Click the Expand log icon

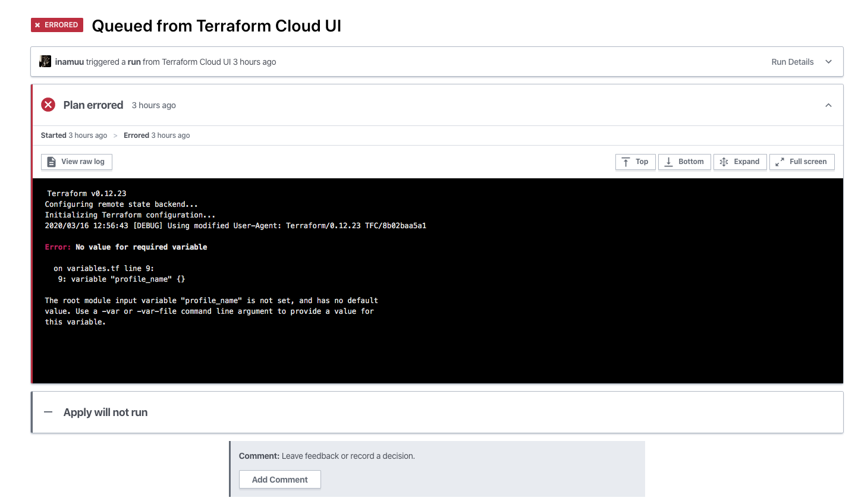pos(724,162)
